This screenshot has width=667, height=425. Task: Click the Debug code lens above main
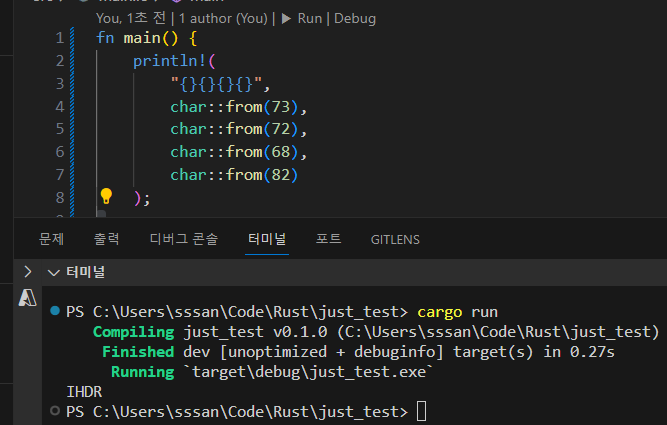tap(355, 18)
